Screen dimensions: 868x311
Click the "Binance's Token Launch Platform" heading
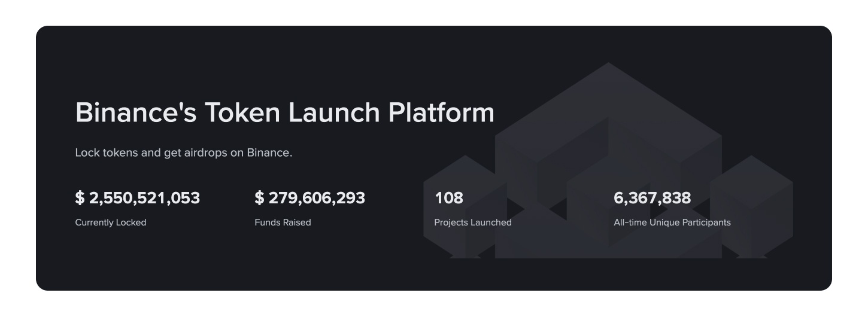click(x=284, y=113)
